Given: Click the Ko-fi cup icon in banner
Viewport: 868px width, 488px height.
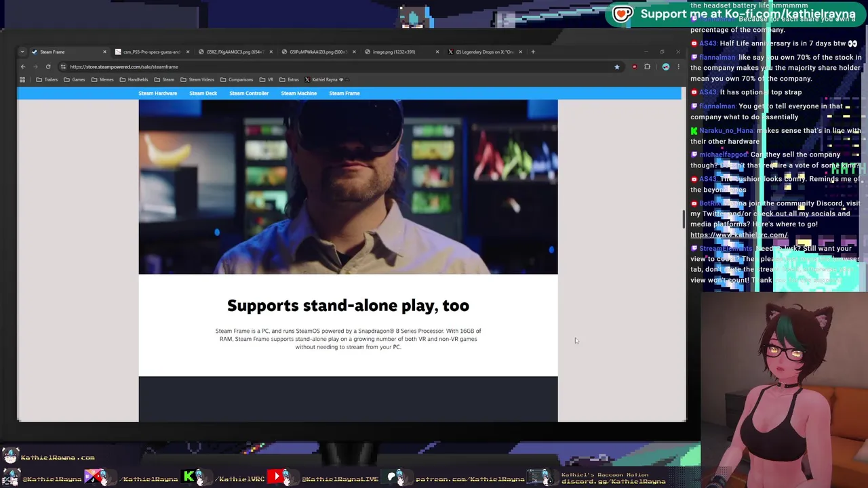Looking at the screenshot, I should tap(623, 14).
